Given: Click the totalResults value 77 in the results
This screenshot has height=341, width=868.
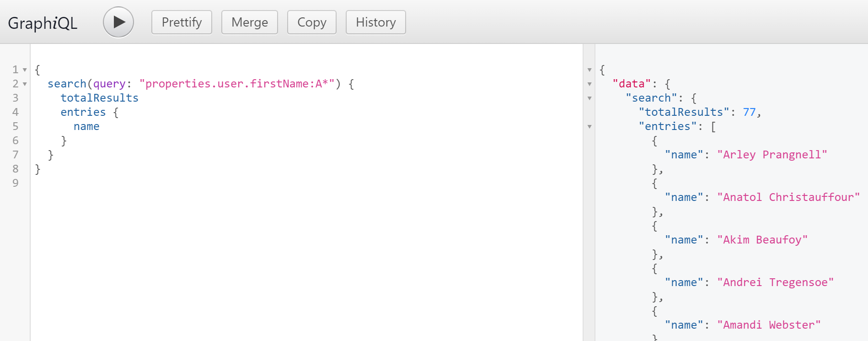Looking at the screenshot, I should (x=749, y=112).
